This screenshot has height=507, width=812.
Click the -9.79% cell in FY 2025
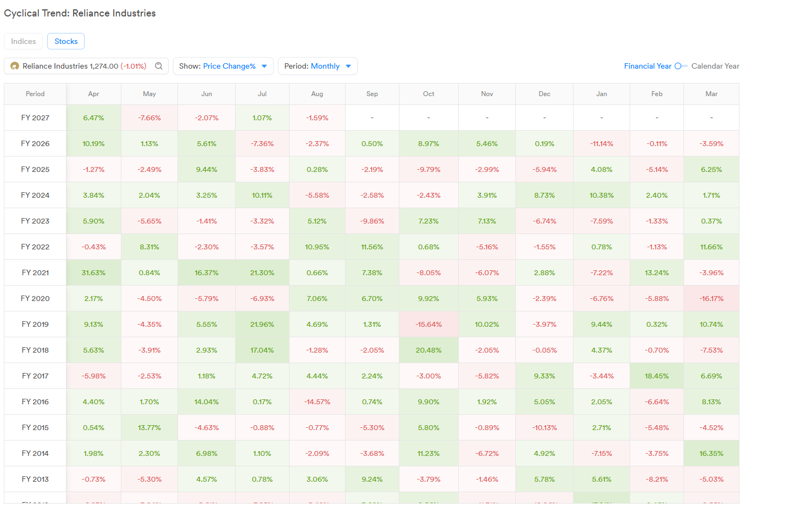pyautogui.click(x=429, y=169)
